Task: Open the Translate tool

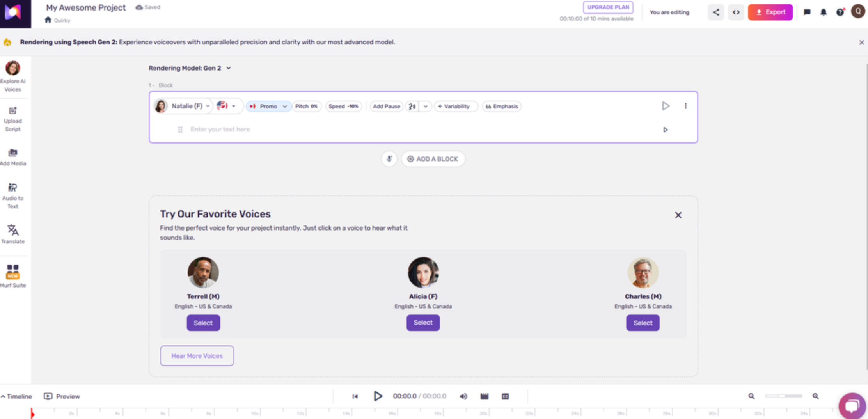Action: pyautogui.click(x=13, y=234)
